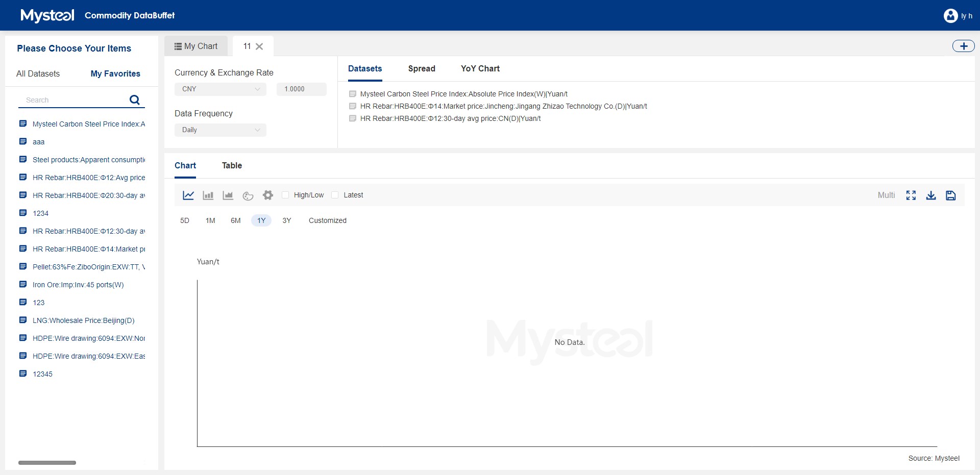Select the 1Y time range
Screen dimensions: 980x475
click(x=261, y=220)
